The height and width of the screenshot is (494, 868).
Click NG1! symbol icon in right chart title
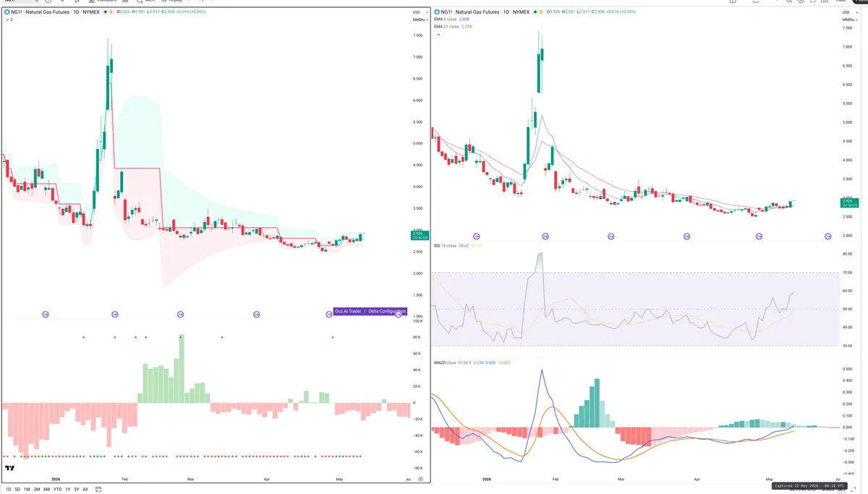click(x=437, y=12)
